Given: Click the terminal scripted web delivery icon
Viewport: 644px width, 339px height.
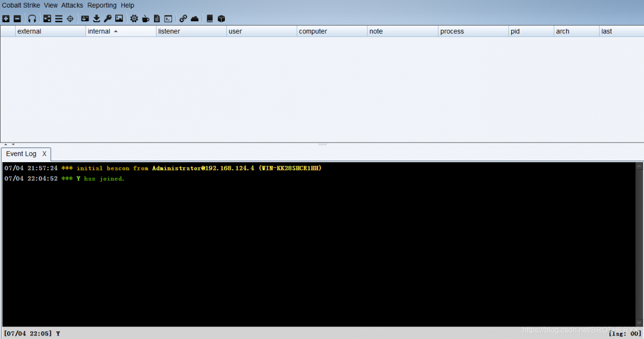Looking at the screenshot, I should (168, 19).
